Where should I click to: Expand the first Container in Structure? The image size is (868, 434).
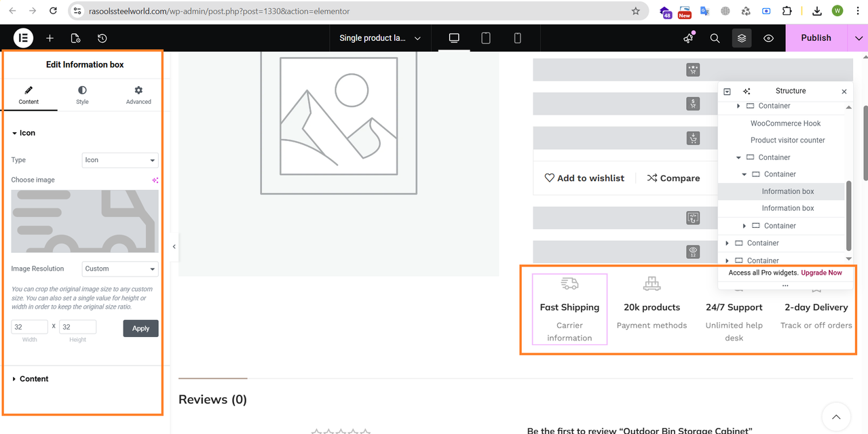pyautogui.click(x=738, y=106)
